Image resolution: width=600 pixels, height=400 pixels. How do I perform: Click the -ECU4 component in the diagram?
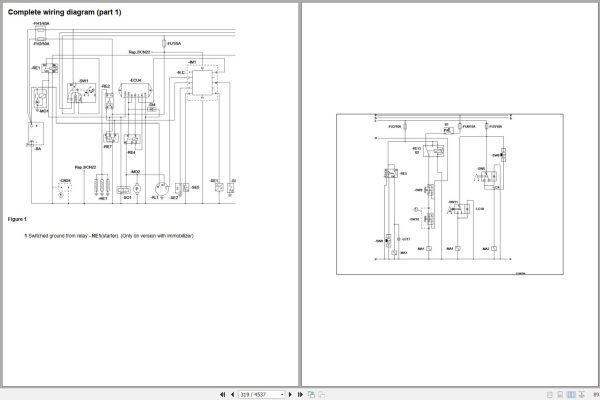tap(135, 91)
